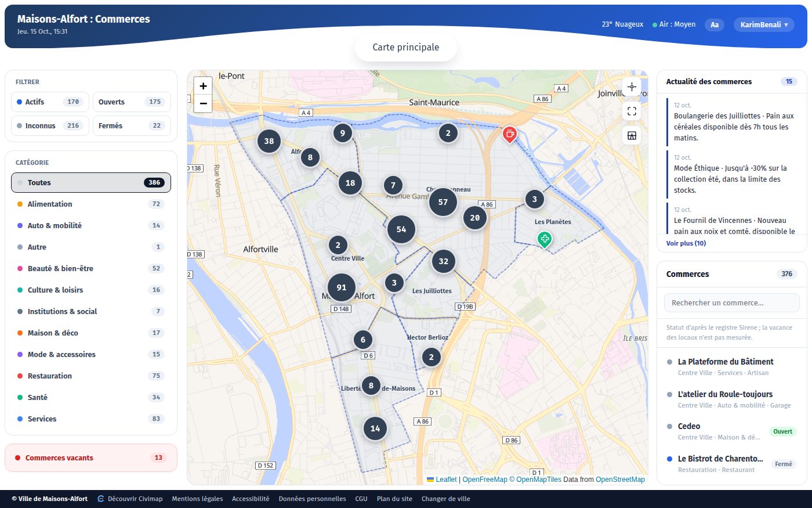Screen dimensions: 812x508
Task: Open Mentions légales footer link
Action: [197, 499]
